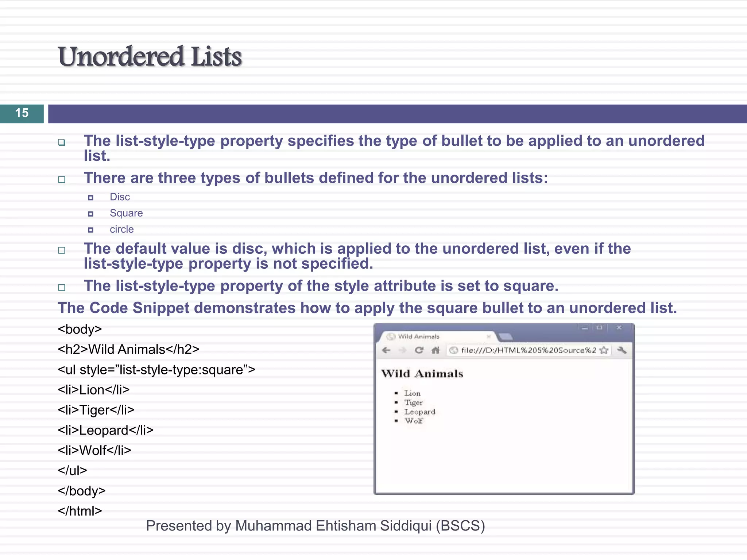Click the <body> opening tag line
Viewport: 747px width, 560px height.
[80, 329]
